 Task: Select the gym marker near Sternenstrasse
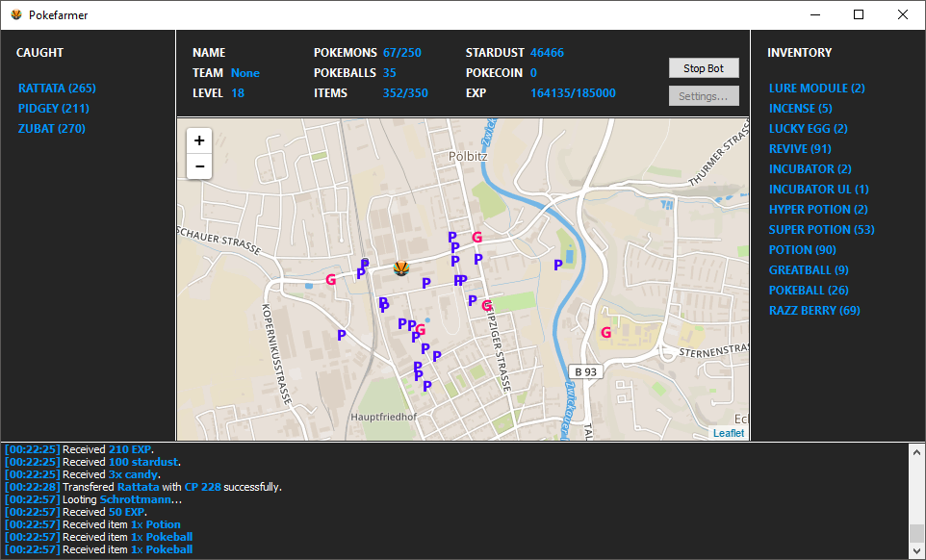605,333
